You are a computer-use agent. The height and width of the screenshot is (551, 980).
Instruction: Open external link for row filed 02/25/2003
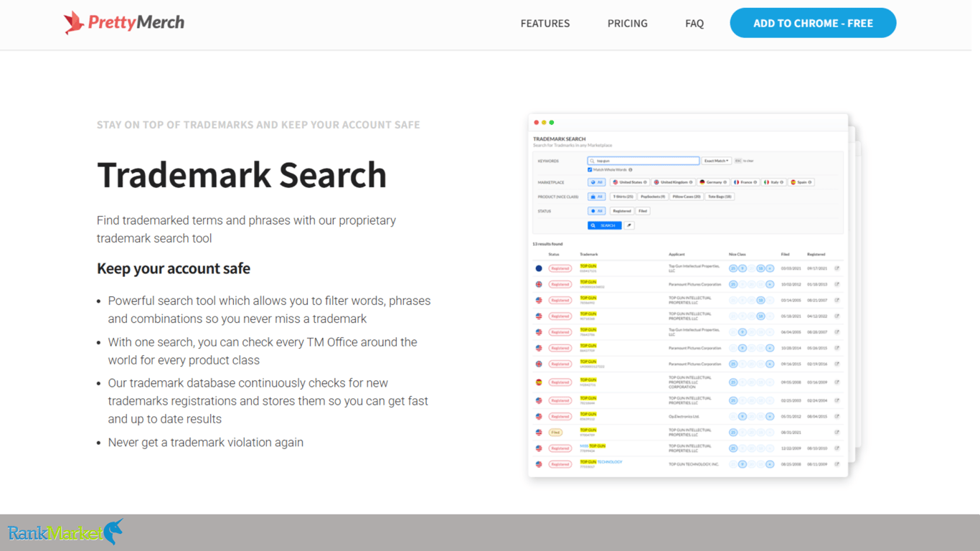click(837, 400)
